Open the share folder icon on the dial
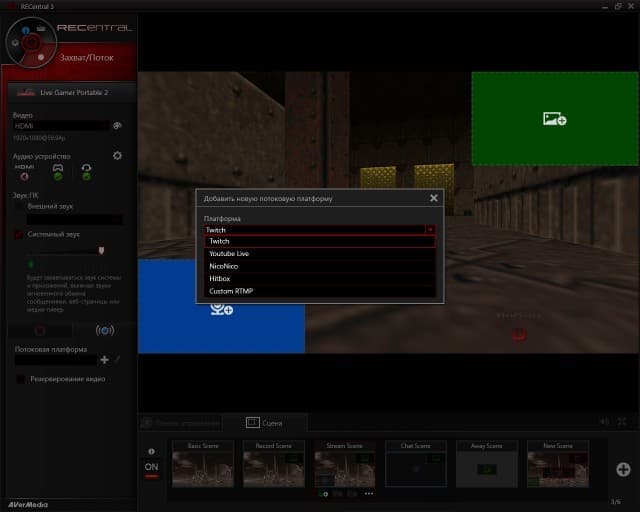The image size is (640, 512). click(x=41, y=29)
